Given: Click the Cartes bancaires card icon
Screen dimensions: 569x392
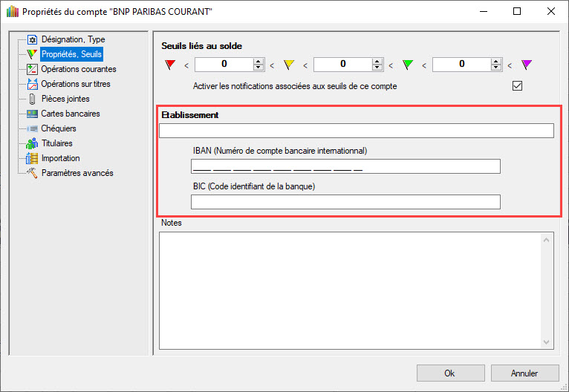Looking at the screenshot, I should click(32, 114).
